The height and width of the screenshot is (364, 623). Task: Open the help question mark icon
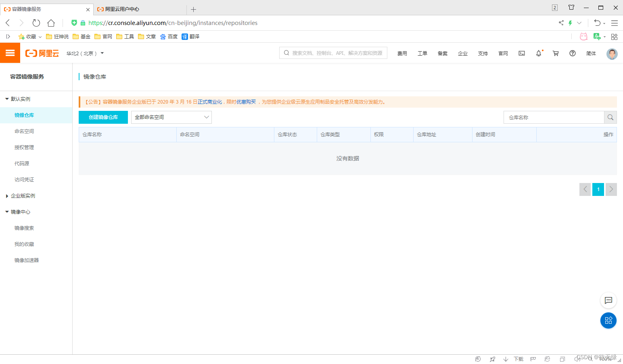(x=573, y=53)
